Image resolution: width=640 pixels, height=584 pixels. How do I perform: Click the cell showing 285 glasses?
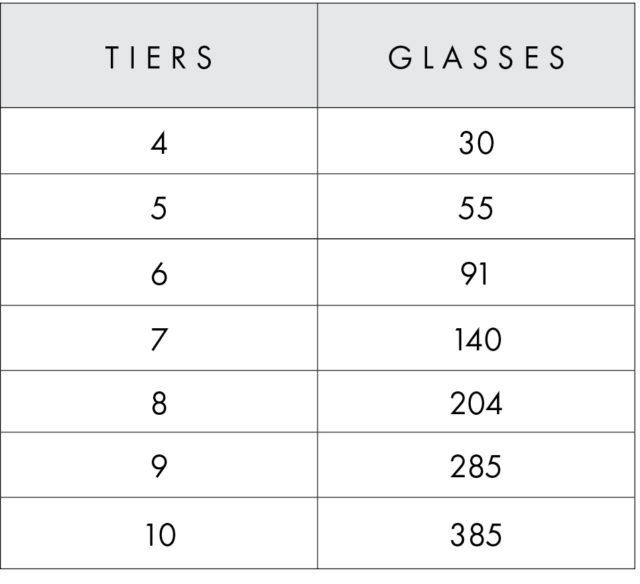pyautogui.click(x=477, y=466)
